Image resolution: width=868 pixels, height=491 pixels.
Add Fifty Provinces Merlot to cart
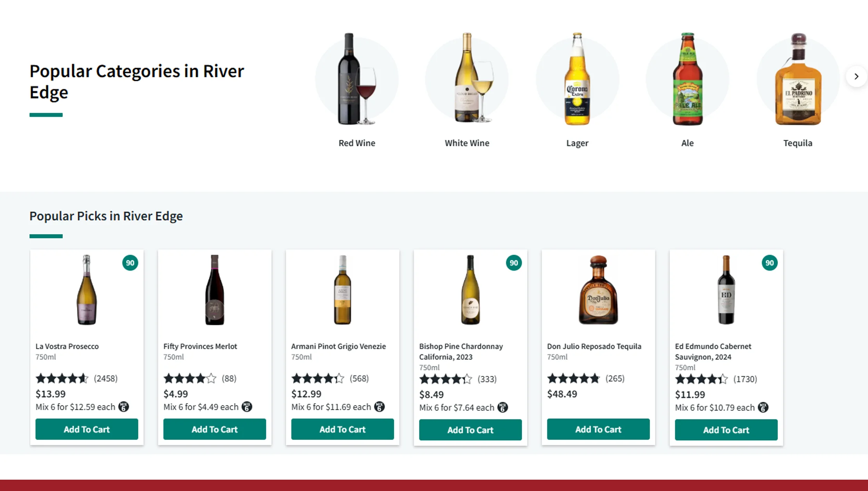pos(214,429)
